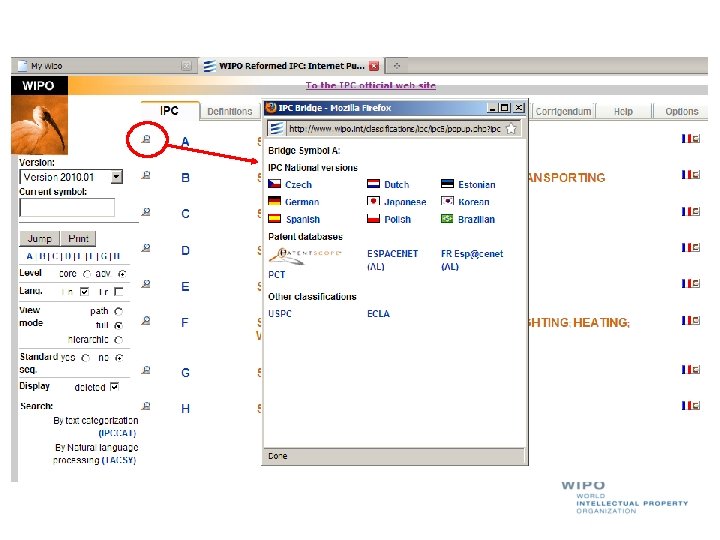
Task: Follow the IPC official web site link
Action: point(371,85)
